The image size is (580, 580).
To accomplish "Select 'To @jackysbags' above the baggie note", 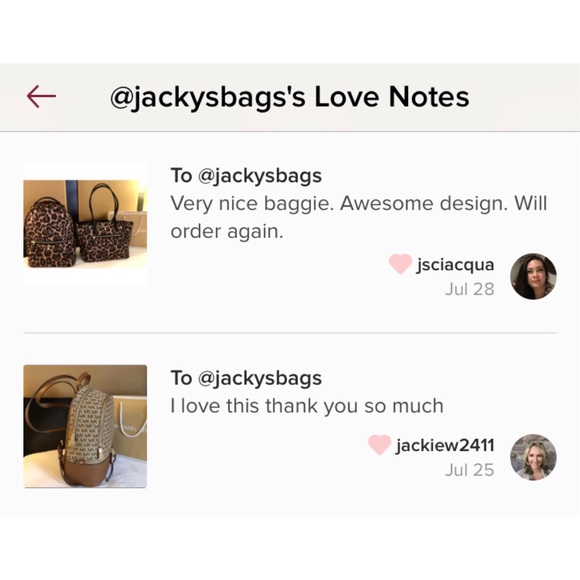I will (246, 176).
